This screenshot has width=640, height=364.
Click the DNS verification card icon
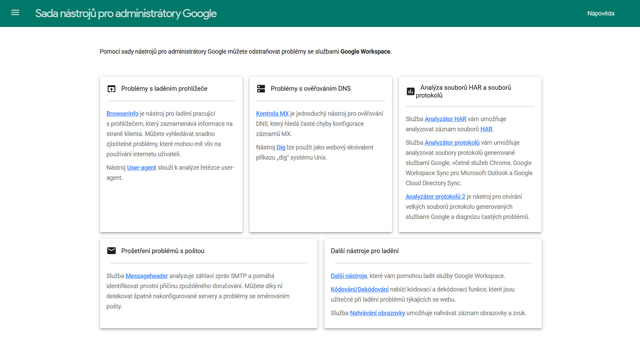pos(261,88)
